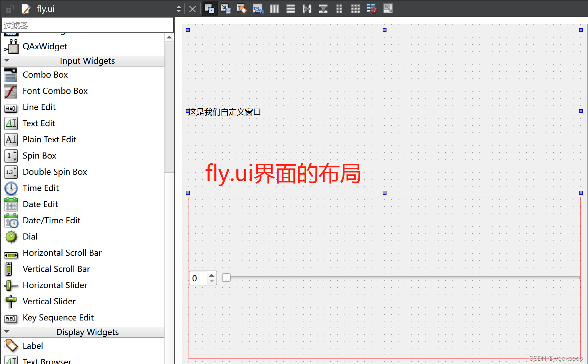Adjust size of the selected widget
Screen dimensions: 588x364
[388, 9]
